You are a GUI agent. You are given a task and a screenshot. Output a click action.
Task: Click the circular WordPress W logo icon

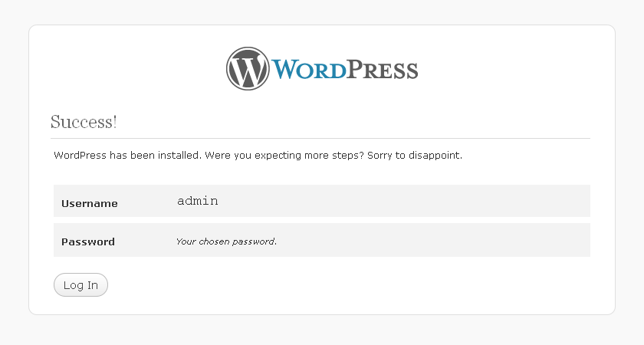point(248,68)
